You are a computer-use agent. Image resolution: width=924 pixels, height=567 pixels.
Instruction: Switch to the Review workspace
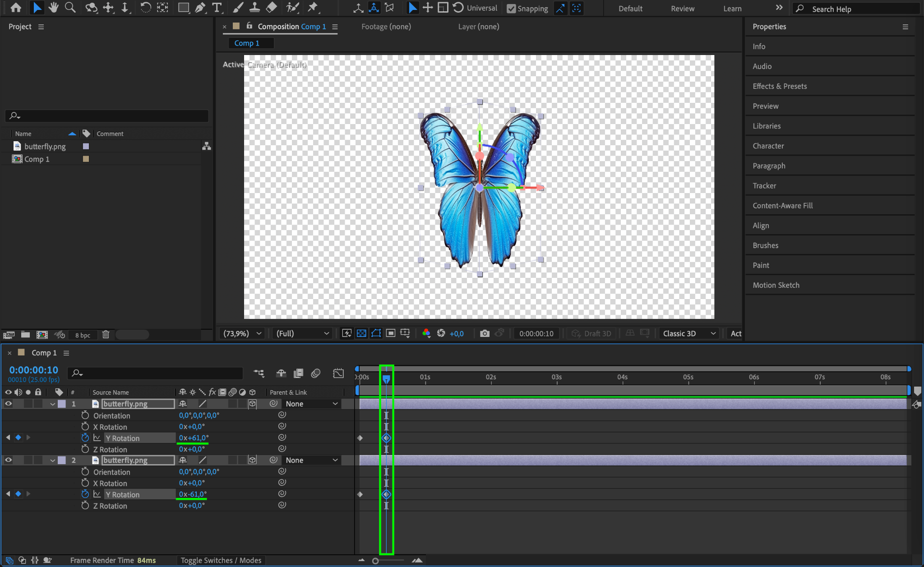682,9
